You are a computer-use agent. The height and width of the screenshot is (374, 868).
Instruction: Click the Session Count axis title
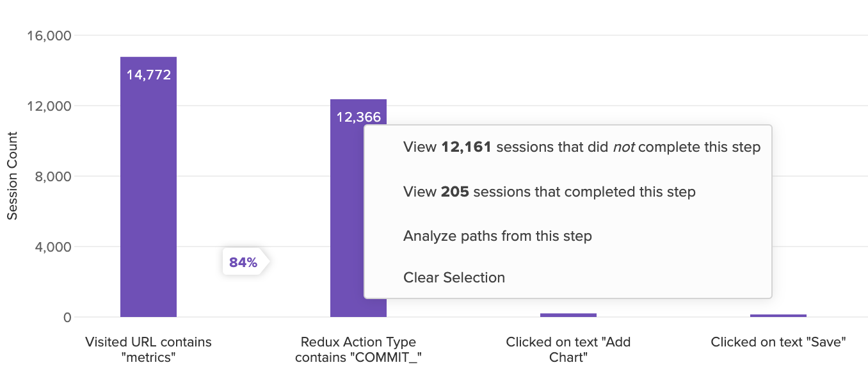click(12, 175)
